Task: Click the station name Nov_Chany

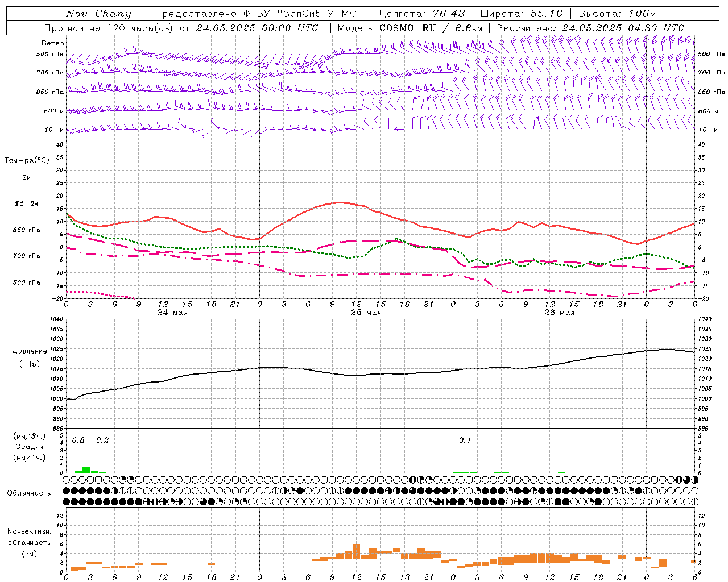Action: click(98, 14)
